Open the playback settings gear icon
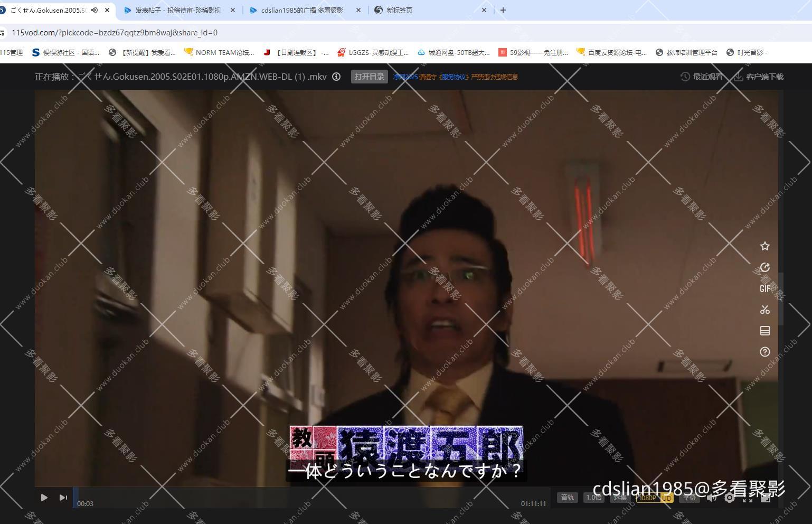This screenshot has height=524, width=812. (730, 497)
